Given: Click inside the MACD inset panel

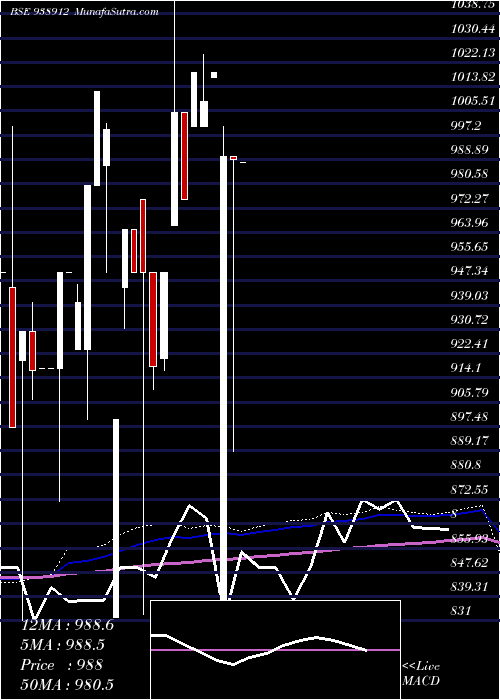Looking at the screenshot, I should coord(275,650).
